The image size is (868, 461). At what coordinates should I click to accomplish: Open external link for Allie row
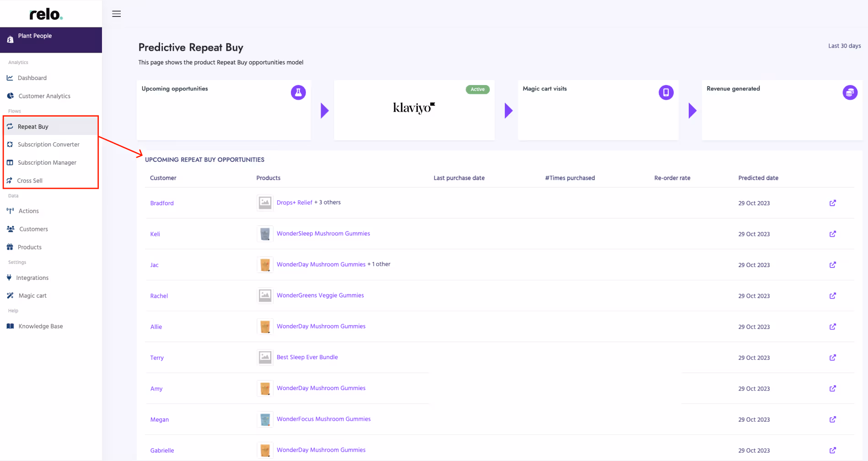pos(833,327)
